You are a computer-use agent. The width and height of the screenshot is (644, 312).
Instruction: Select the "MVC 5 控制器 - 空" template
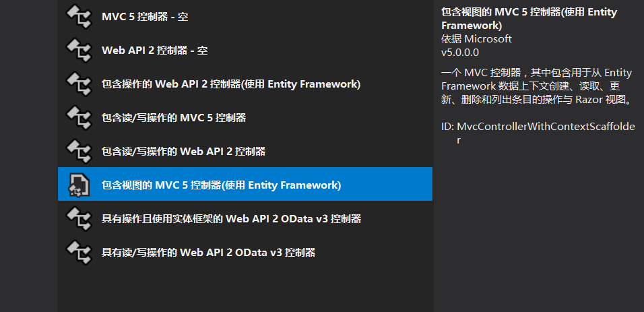point(145,16)
